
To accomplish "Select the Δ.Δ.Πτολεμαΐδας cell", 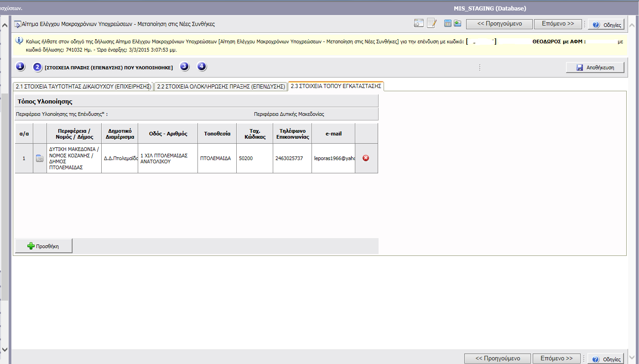I will [x=119, y=158].
